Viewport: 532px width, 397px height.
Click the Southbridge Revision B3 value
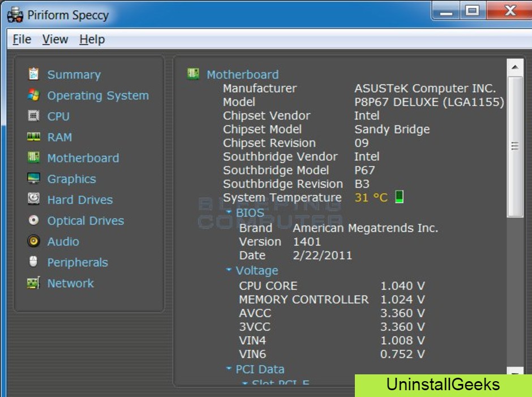pos(362,183)
